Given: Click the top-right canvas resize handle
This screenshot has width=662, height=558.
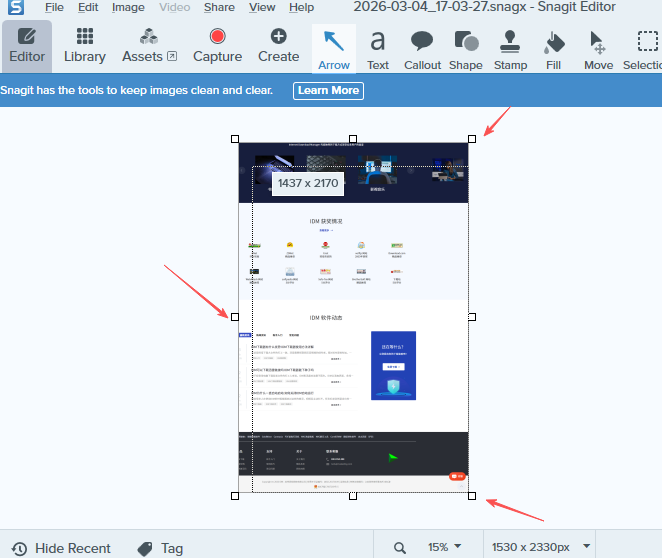Looking at the screenshot, I should pyautogui.click(x=472, y=139).
